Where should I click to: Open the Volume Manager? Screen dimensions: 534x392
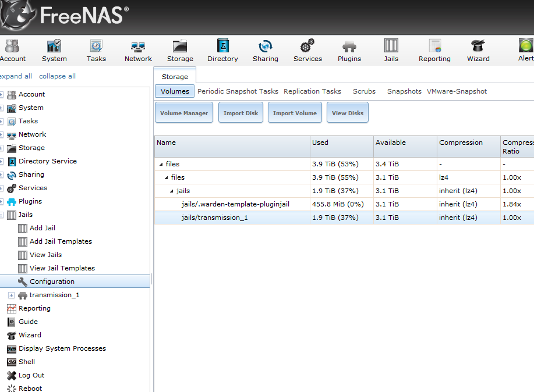[184, 113]
